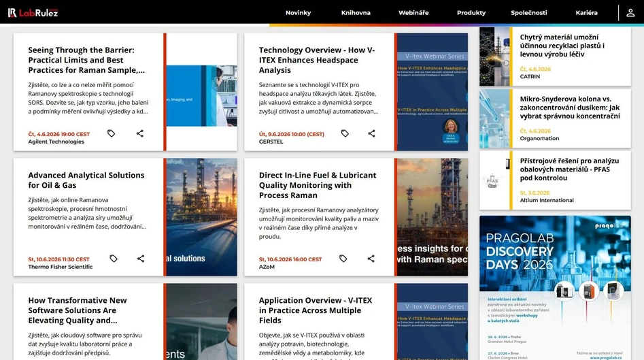The width and height of the screenshot is (644, 360).
Task: Tag the Seeing Through the Barrier webinar
Action: click(x=112, y=133)
